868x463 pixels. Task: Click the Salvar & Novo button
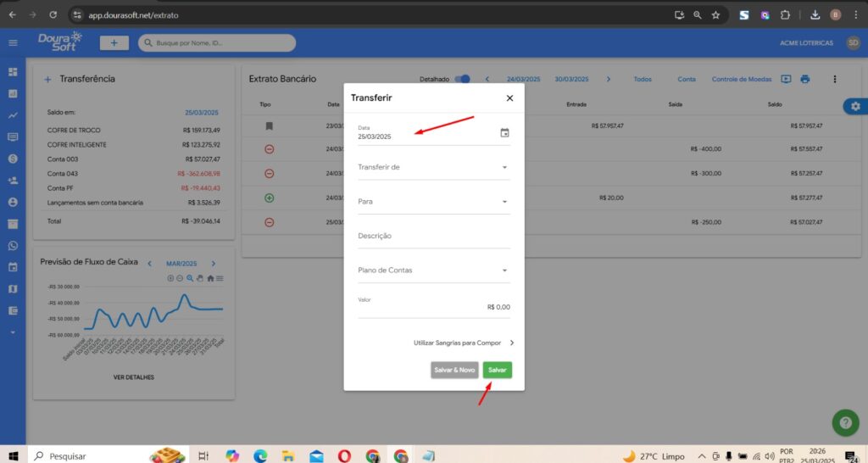pos(454,371)
